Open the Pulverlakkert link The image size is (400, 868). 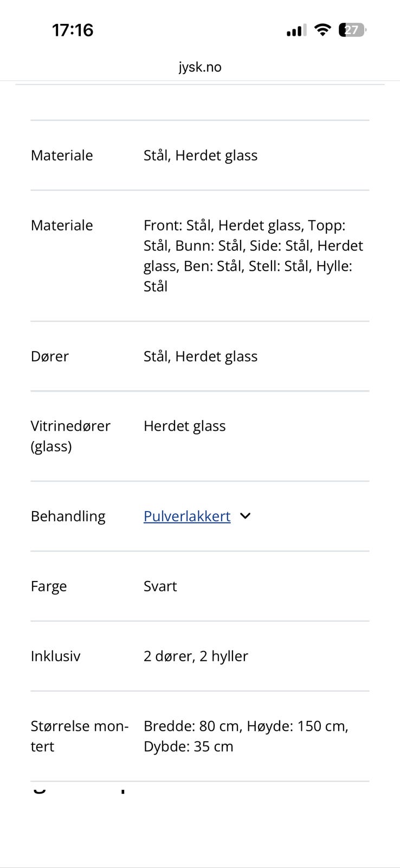[x=186, y=516]
